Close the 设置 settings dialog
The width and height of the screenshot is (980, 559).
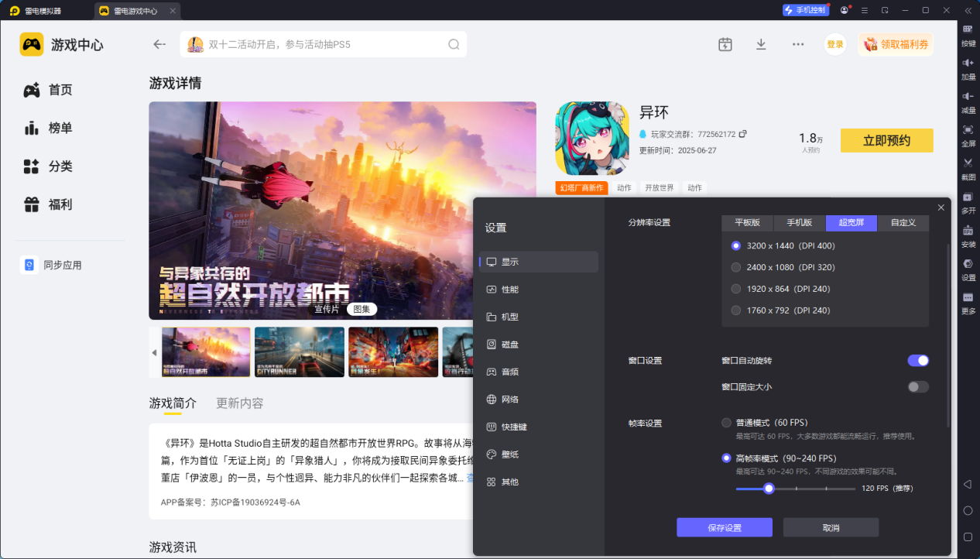[x=941, y=207]
